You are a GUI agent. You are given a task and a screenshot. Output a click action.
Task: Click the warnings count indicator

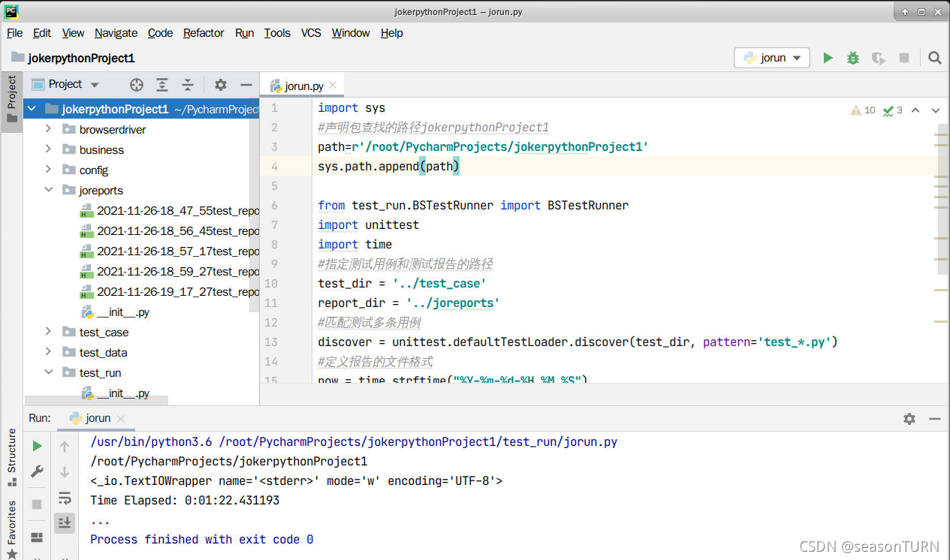(863, 110)
